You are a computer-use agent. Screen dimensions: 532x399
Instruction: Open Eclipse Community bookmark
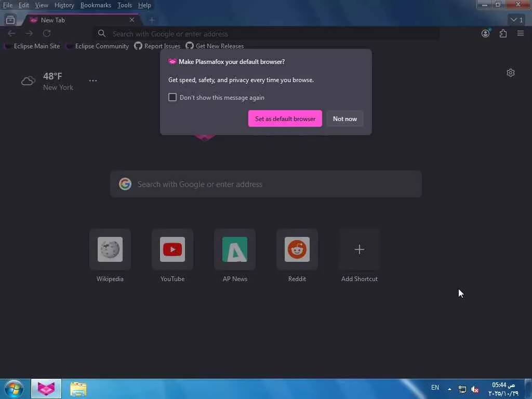(x=97, y=46)
